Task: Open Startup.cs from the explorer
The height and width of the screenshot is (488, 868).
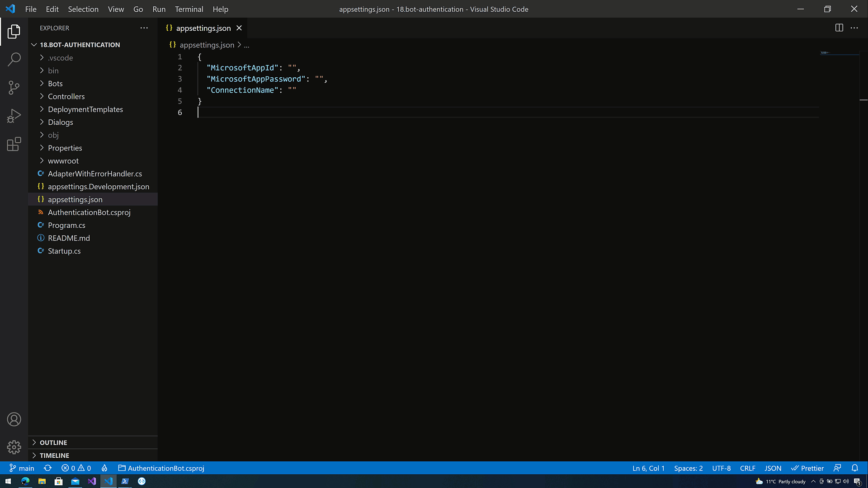Action: (64, 251)
